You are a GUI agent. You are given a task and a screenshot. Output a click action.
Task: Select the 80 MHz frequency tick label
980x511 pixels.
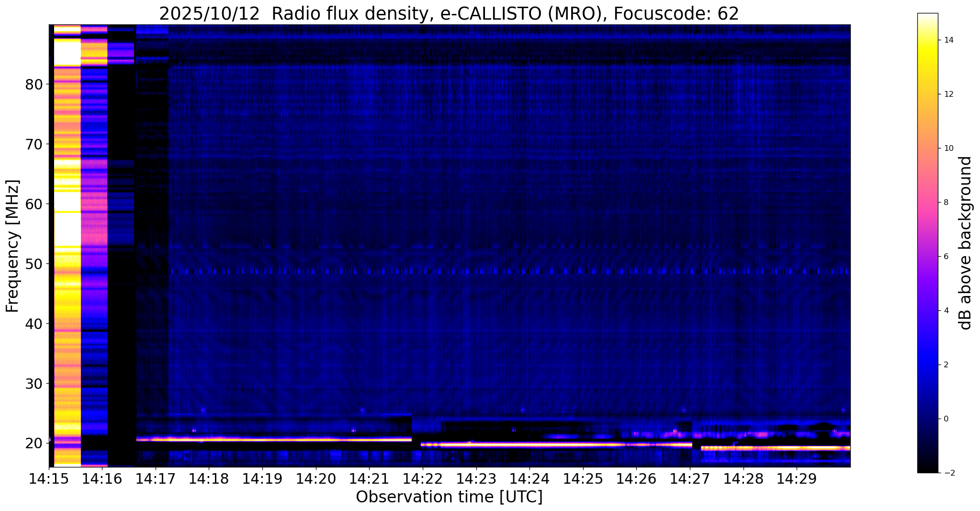34,84
